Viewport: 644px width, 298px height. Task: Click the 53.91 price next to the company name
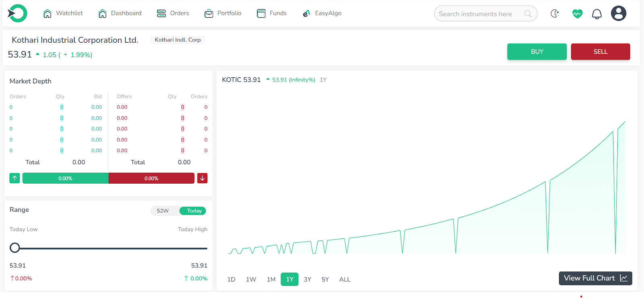click(20, 54)
